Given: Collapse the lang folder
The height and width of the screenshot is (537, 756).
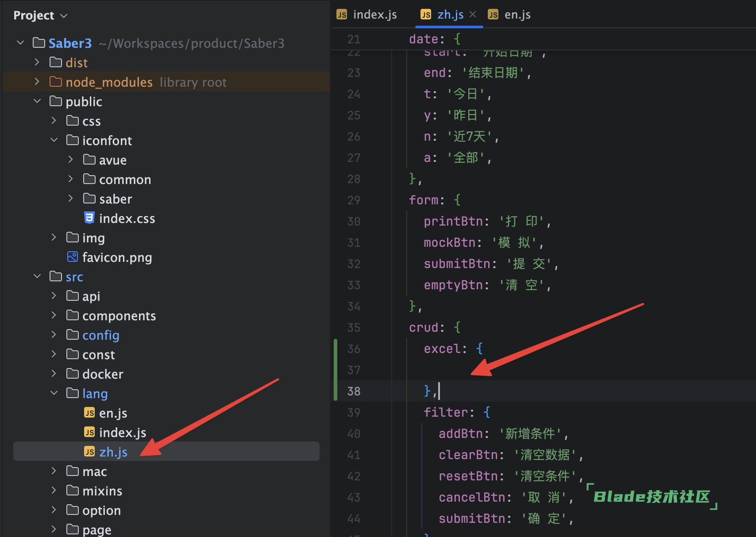Looking at the screenshot, I should point(54,393).
